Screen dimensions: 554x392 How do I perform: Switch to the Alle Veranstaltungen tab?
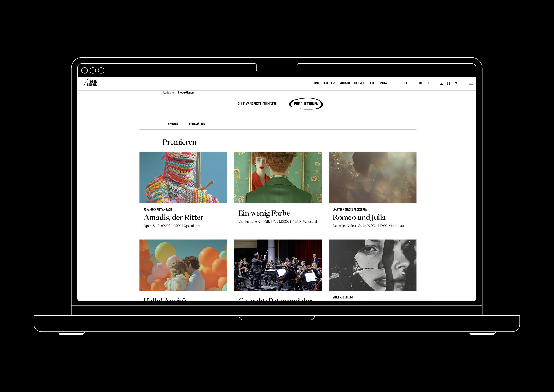pyautogui.click(x=257, y=104)
